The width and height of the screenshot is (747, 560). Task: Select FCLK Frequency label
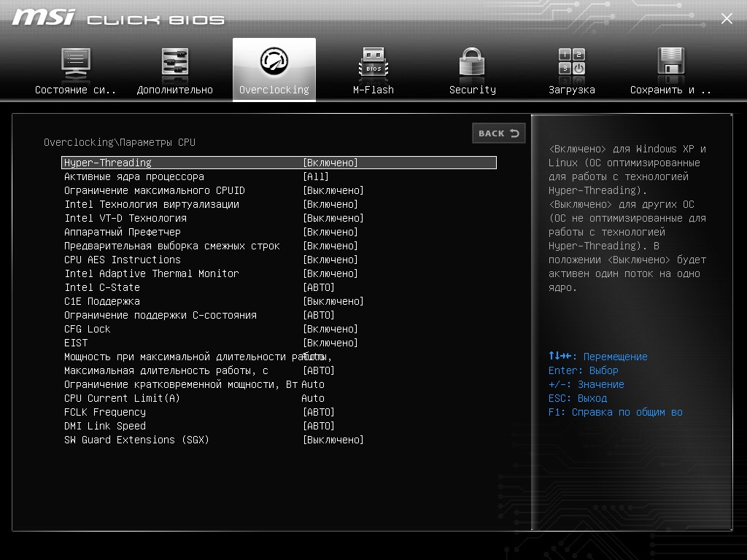tap(105, 412)
